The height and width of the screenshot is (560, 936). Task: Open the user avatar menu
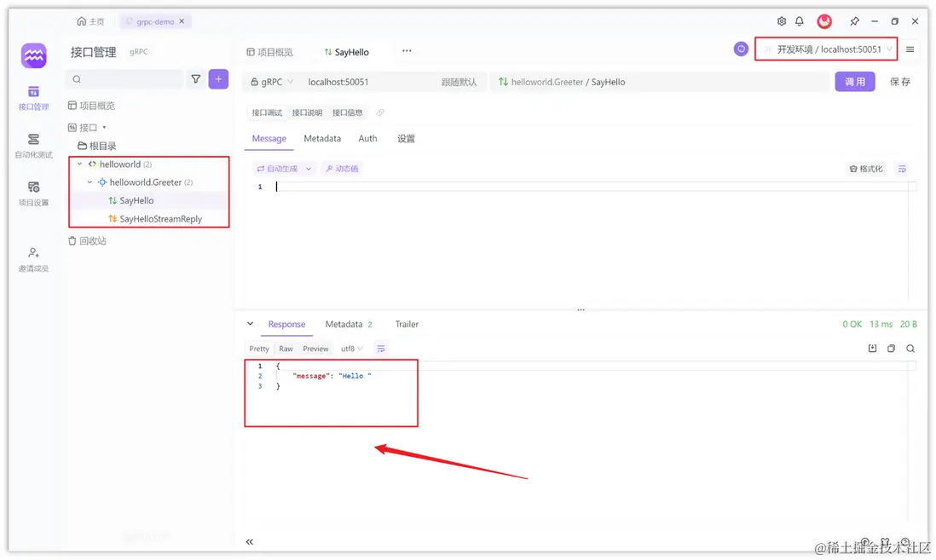[x=824, y=21]
